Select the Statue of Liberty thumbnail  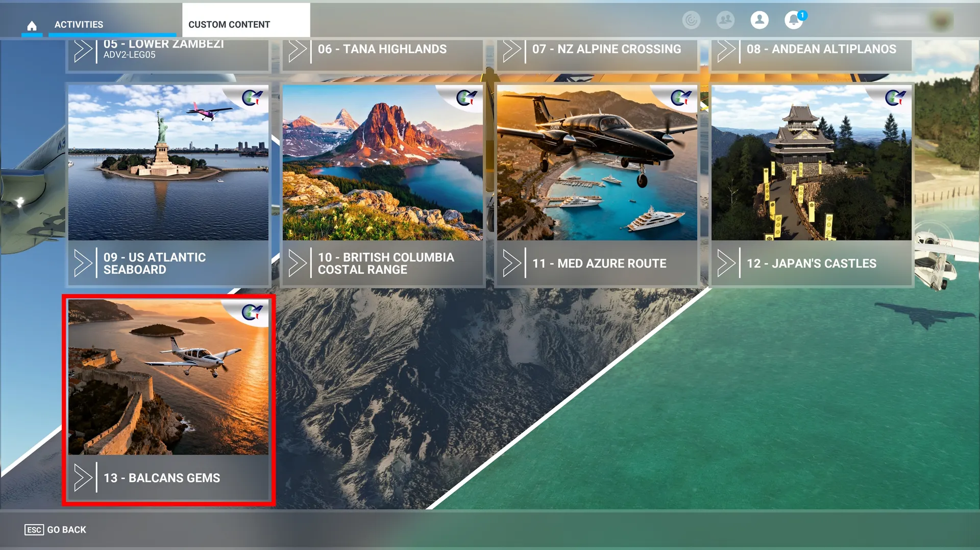point(168,162)
